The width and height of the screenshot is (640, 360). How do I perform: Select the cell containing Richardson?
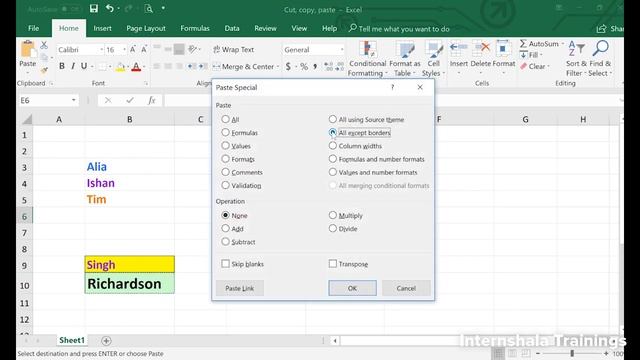pyautogui.click(x=130, y=284)
